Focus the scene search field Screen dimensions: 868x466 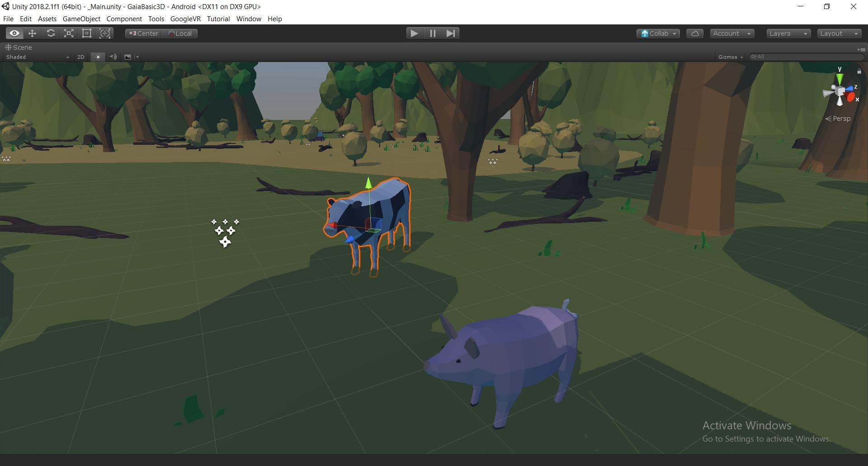(x=806, y=57)
